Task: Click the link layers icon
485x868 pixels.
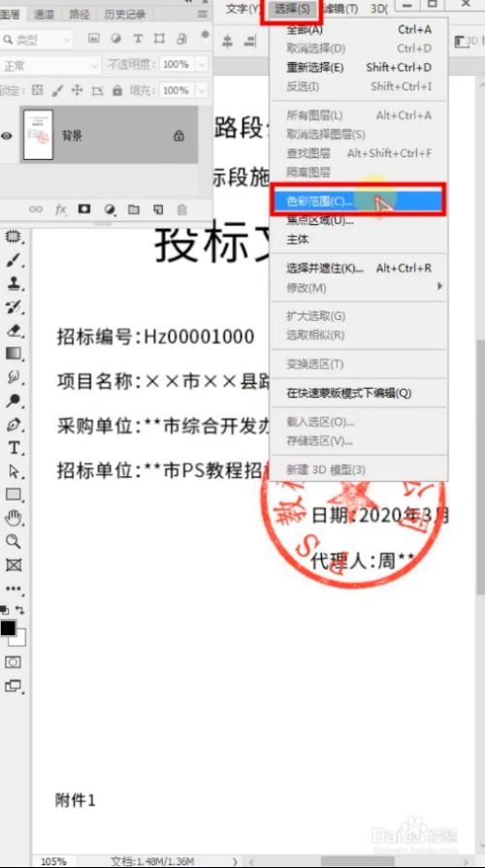Action: (36, 209)
